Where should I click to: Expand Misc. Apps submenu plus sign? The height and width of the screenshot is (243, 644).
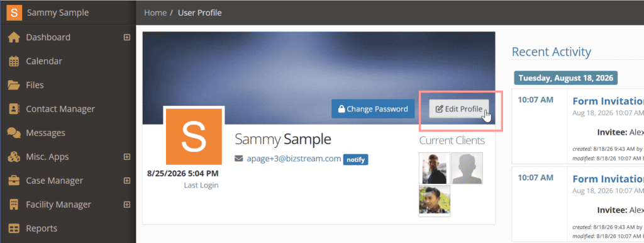click(127, 157)
